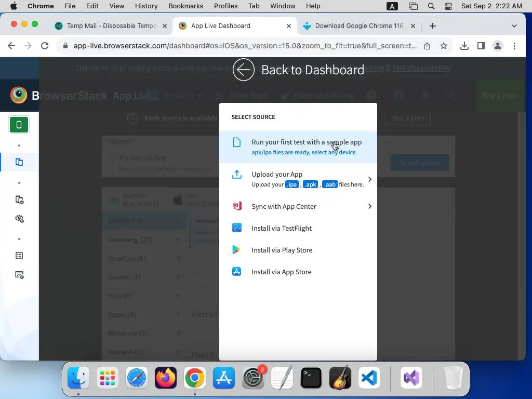Viewport: 532px width, 399px height.
Task: Click the address bar URL
Action: point(245,46)
